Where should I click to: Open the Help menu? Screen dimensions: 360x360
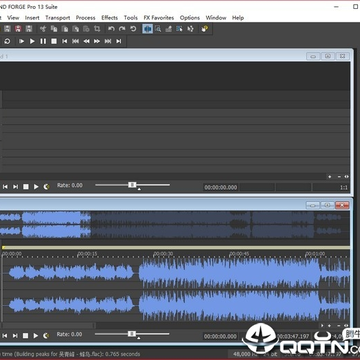238,18
